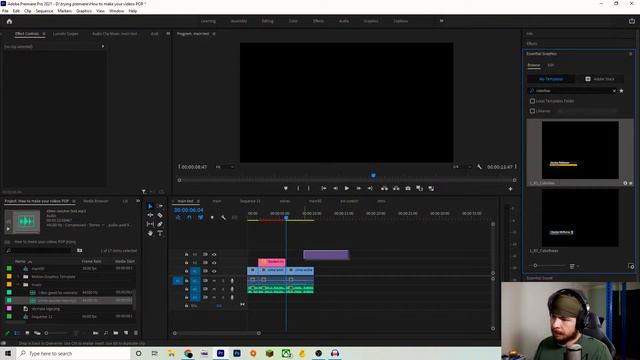Click the Delete trash icon in Project panel
This screenshot has height=360, width=640.
click(136, 333)
